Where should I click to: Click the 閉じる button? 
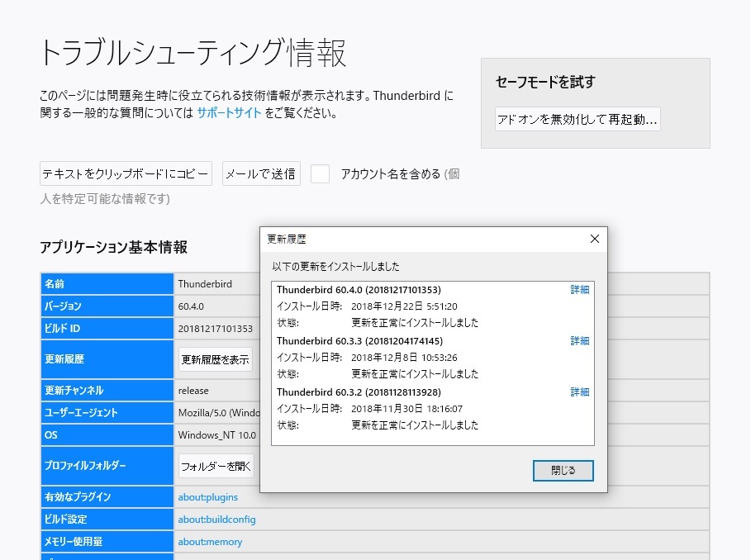tap(563, 471)
